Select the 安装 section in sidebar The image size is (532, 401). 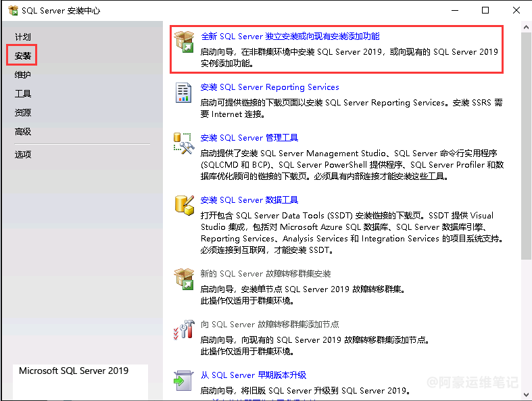[x=23, y=55]
